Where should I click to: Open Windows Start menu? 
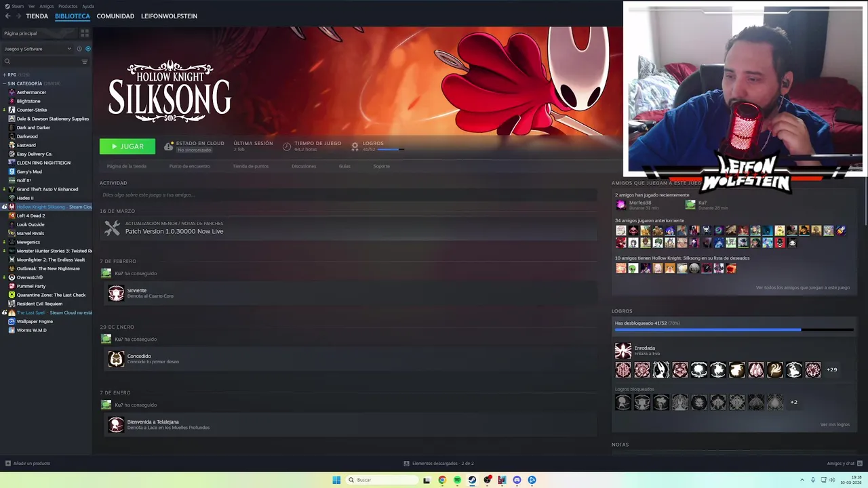336,480
